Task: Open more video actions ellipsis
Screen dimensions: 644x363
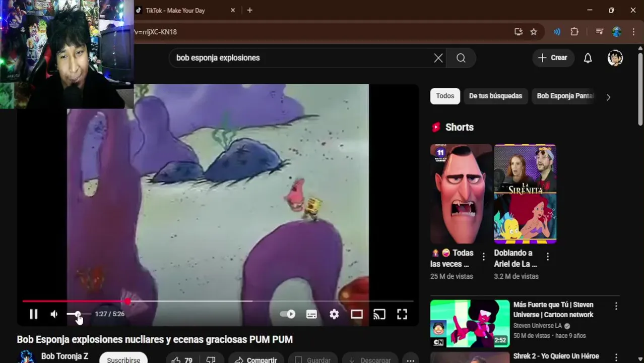Action: 410,359
